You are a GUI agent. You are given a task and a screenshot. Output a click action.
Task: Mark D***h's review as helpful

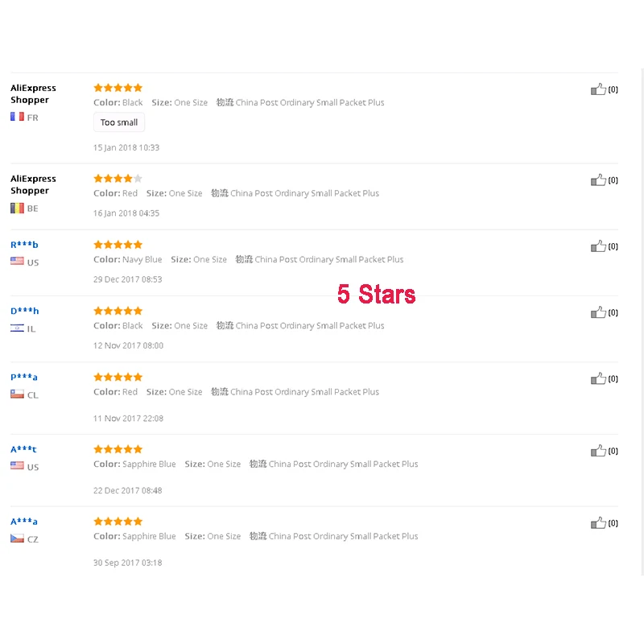(x=598, y=312)
